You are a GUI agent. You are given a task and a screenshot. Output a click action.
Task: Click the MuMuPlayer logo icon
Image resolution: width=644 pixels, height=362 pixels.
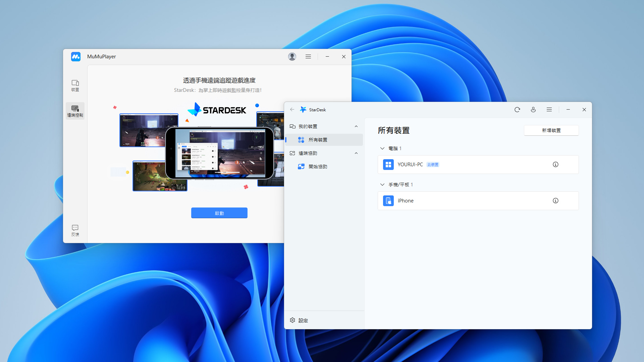click(76, 57)
